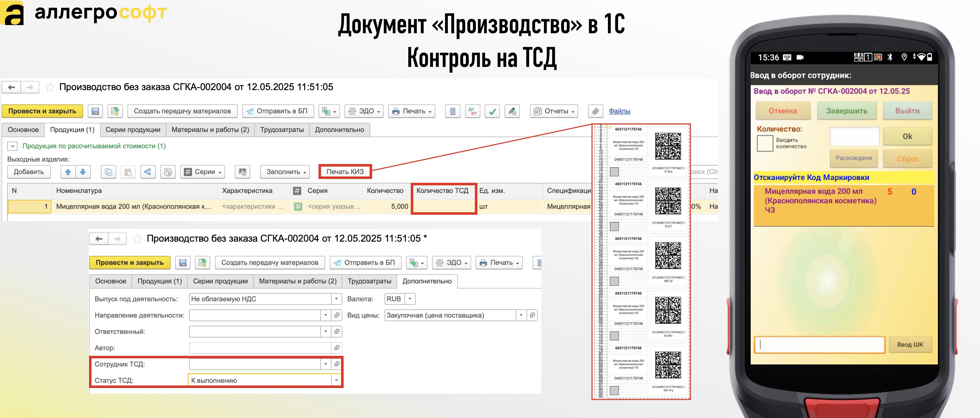The height and width of the screenshot is (418, 980).
Task: Click the forward arrow in the upper document window
Action: point(30,87)
